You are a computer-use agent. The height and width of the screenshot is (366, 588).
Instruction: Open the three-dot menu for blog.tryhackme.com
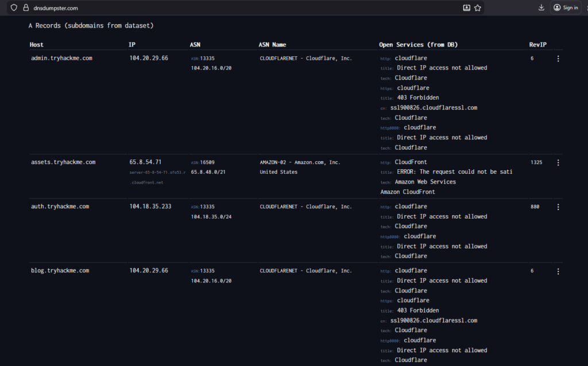pyautogui.click(x=558, y=271)
